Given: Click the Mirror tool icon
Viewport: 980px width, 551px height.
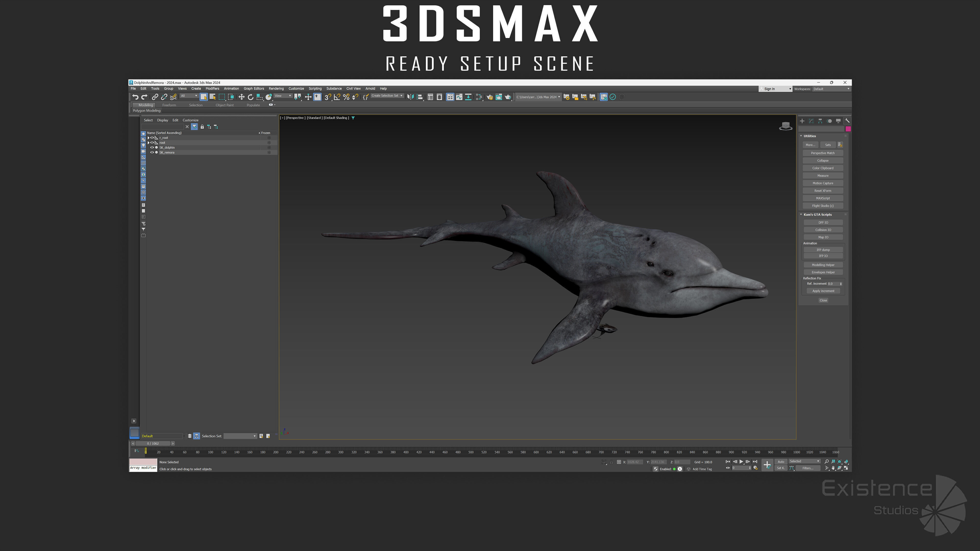Looking at the screenshot, I should pyautogui.click(x=410, y=97).
